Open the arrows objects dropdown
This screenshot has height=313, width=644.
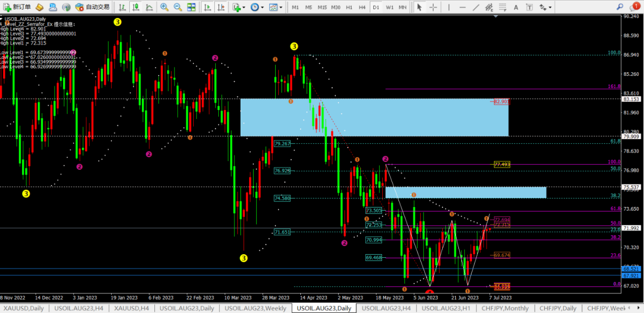[545, 7]
